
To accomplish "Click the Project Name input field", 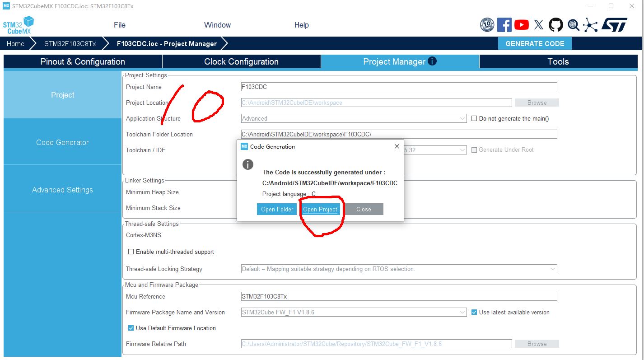I will point(399,87).
